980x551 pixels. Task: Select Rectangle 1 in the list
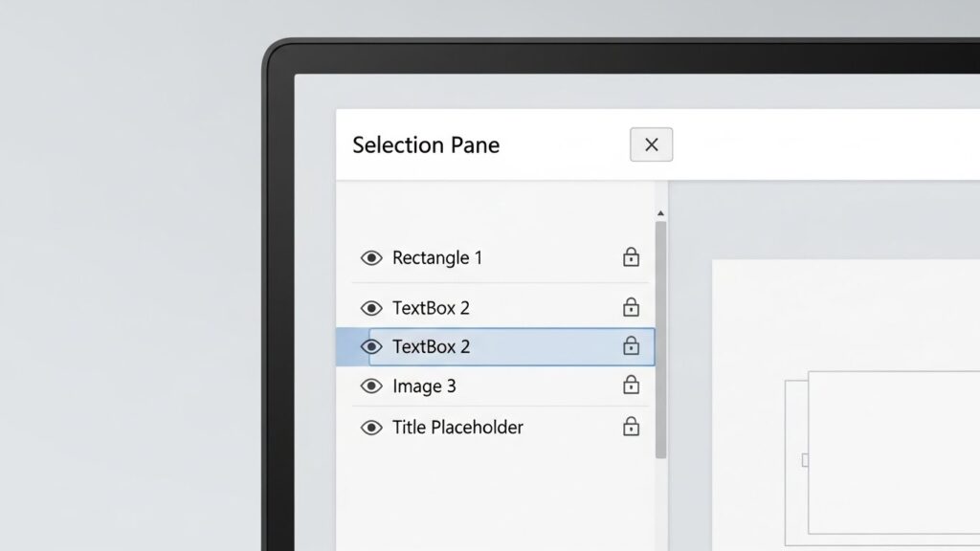437,258
